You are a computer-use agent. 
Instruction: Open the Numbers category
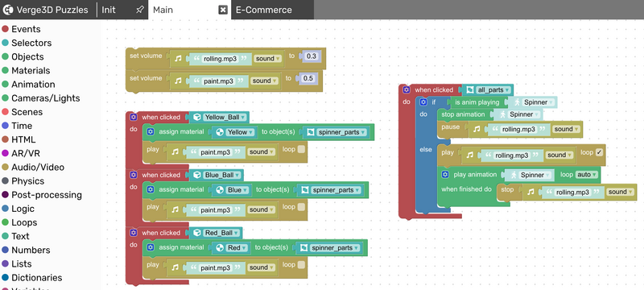tap(31, 251)
